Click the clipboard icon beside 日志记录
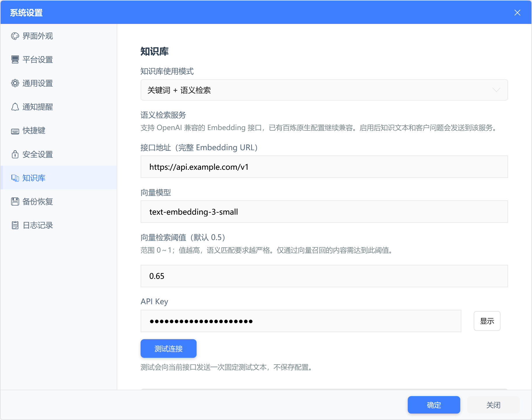The height and width of the screenshot is (420, 532). tap(15, 225)
